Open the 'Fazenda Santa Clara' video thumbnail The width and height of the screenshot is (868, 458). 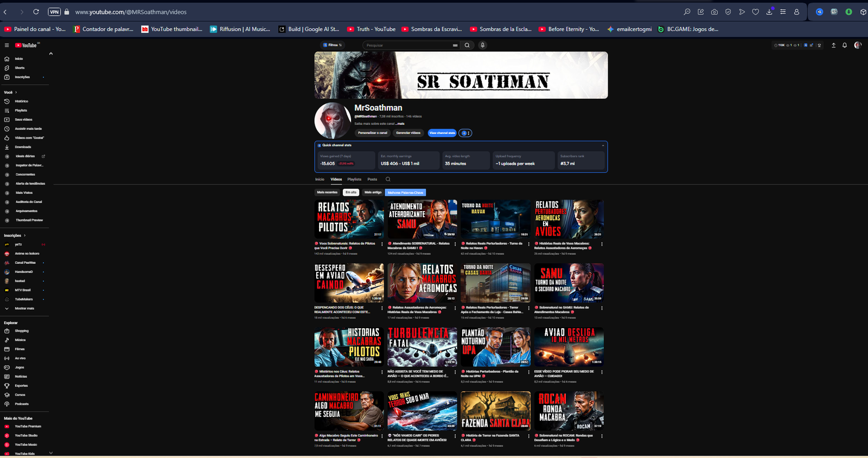(x=495, y=411)
